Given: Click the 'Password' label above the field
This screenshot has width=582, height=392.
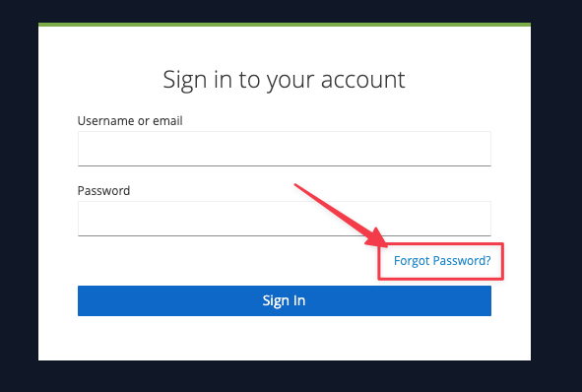Looking at the screenshot, I should pos(104,190).
